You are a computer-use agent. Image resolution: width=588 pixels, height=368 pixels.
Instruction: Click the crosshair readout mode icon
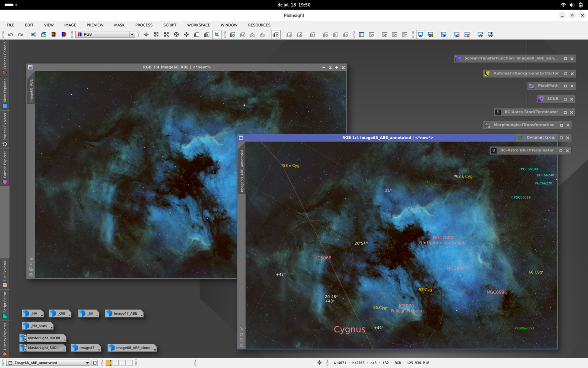coord(146,34)
